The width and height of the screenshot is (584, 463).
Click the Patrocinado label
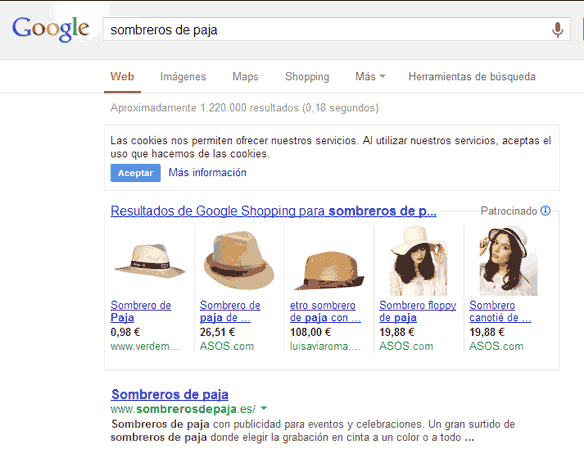pos(509,211)
